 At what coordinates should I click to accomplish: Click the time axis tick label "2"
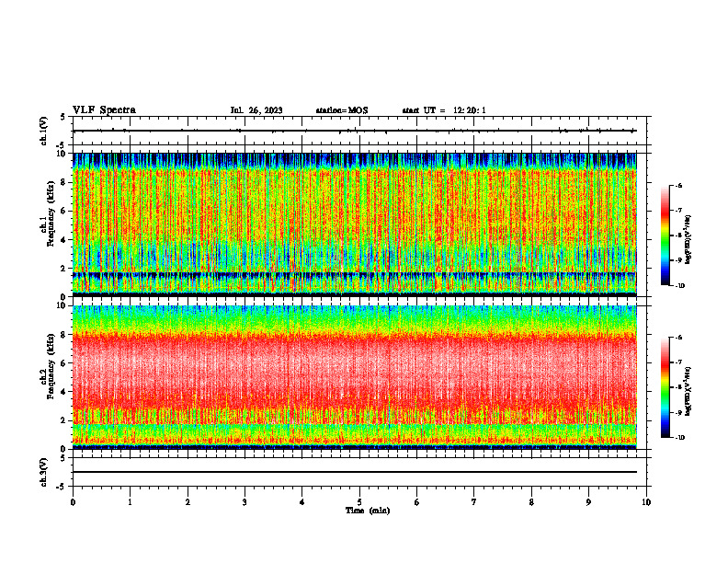click(188, 502)
